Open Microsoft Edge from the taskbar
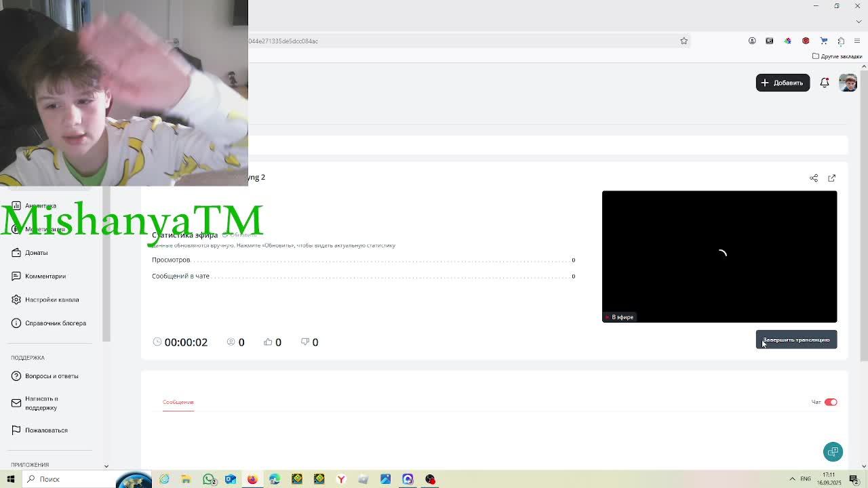This screenshot has width=868, height=488. (275, 479)
